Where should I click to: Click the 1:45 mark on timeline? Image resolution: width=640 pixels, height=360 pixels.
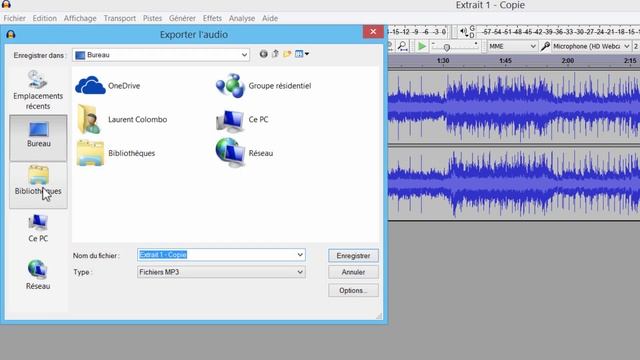point(505,60)
